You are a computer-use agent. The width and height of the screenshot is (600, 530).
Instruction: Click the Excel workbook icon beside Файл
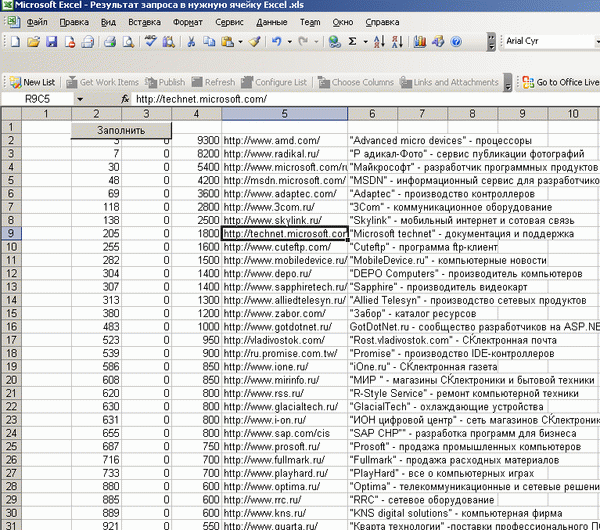pos(14,22)
